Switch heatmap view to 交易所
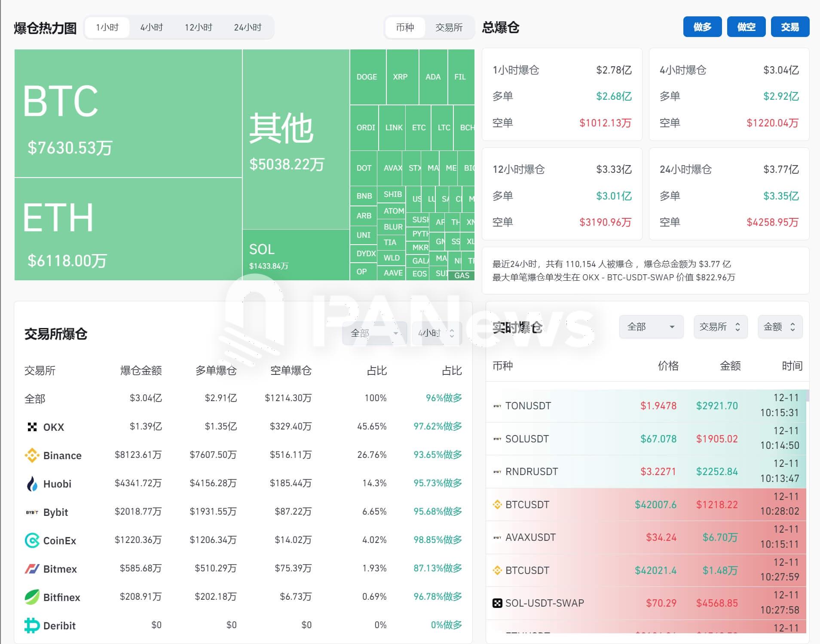 pyautogui.click(x=449, y=28)
